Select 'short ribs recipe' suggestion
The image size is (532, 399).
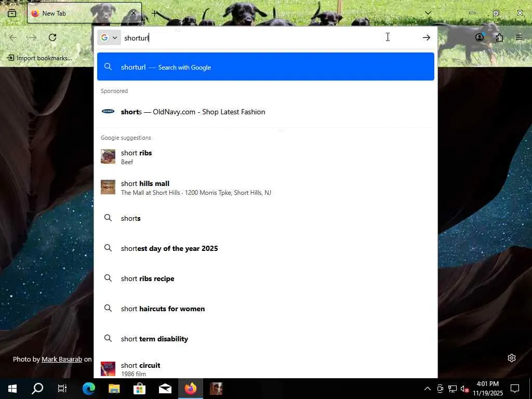pos(265,278)
